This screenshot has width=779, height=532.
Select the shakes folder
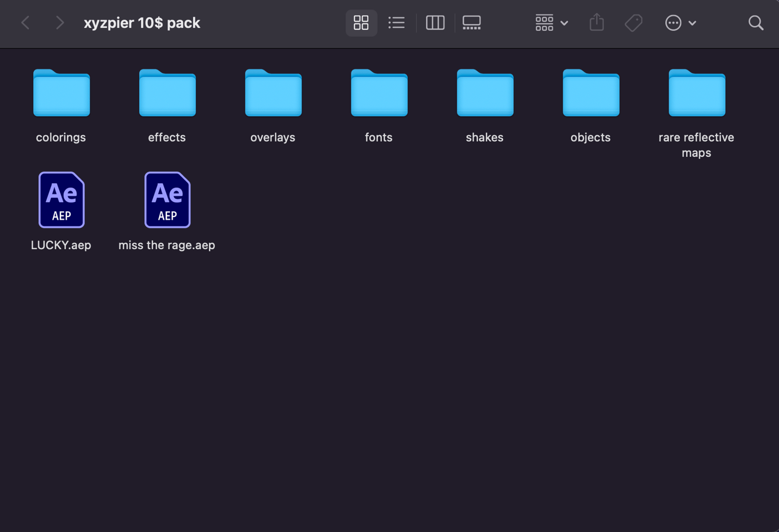point(485,93)
